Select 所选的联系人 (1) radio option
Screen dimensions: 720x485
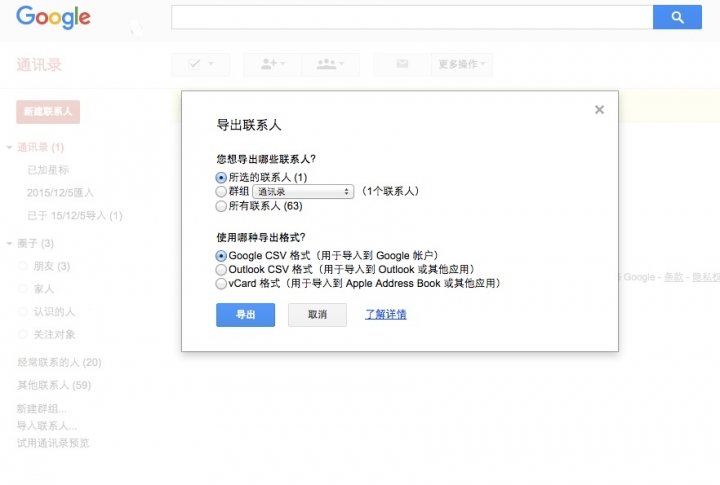pos(221,178)
